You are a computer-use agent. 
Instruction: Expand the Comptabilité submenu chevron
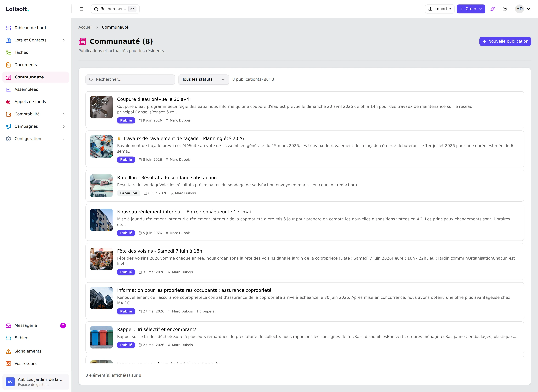(64, 114)
